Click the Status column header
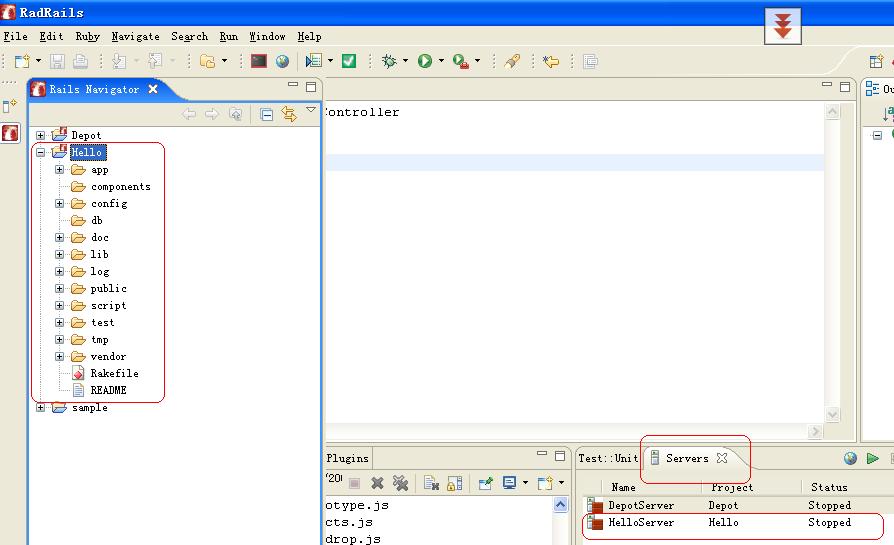This screenshot has width=894, height=545. click(829, 487)
